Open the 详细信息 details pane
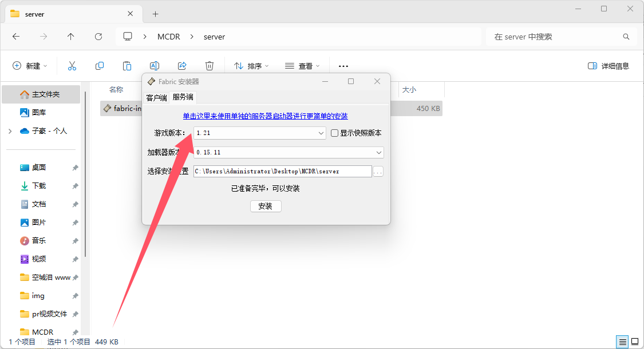 609,66
